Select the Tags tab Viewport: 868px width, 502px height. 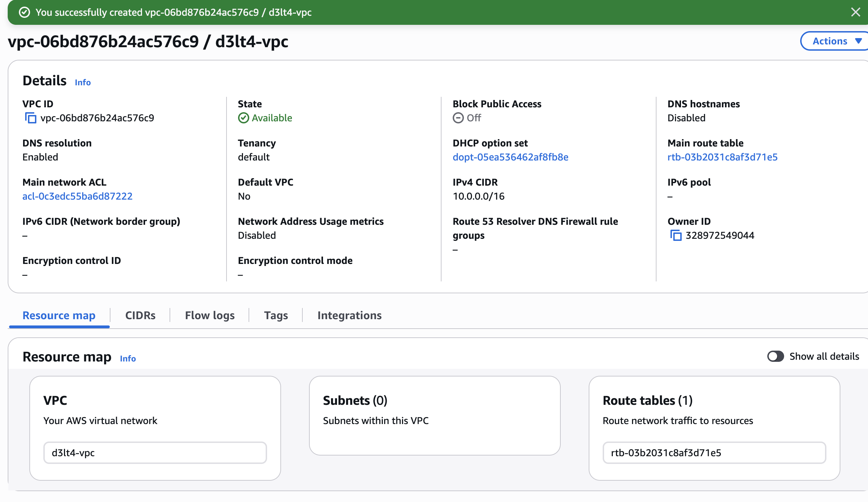[x=276, y=315]
